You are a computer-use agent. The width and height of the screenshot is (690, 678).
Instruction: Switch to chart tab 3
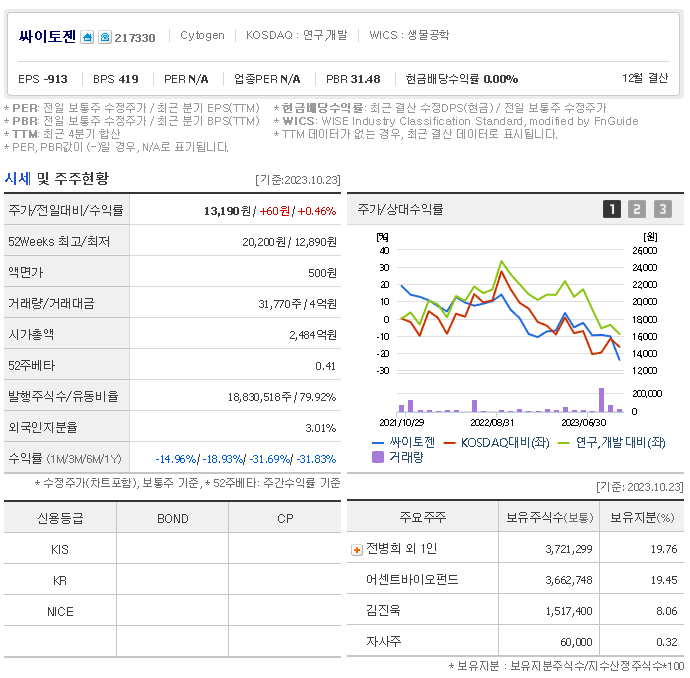click(663, 209)
